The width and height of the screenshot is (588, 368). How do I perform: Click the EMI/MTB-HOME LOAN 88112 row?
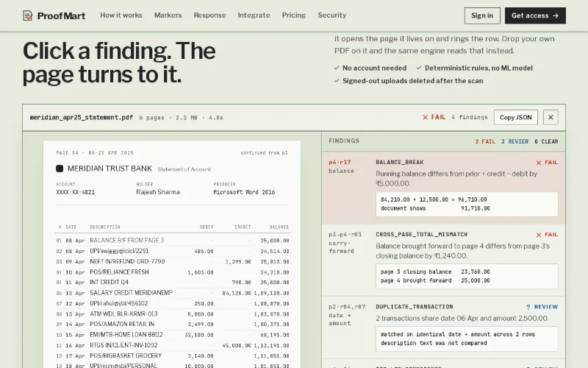click(x=173, y=335)
